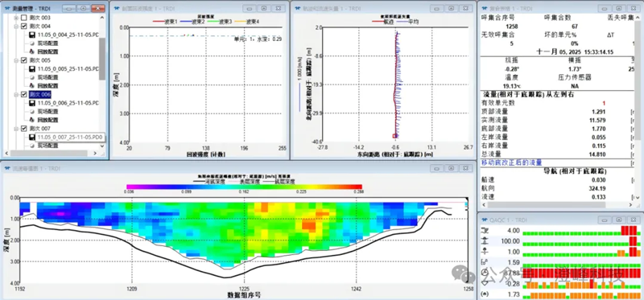644x300 pixels.
Task: Open data file 11.05_0_004 disk icon
Action: (x=32, y=35)
